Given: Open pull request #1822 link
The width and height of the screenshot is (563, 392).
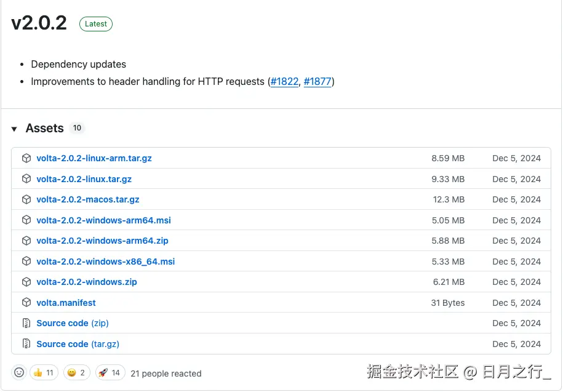Looking at the screenshot, I should pos(284,81).
